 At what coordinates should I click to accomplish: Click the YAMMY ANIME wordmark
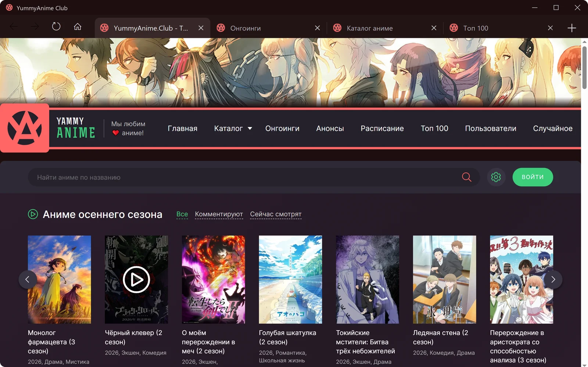pyautogui.click(x=76, y=128)
